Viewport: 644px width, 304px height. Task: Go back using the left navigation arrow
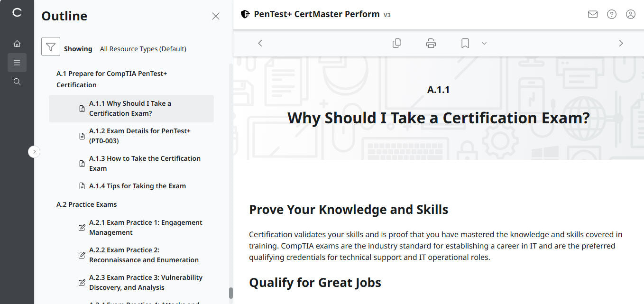click(x=260, y=43)
